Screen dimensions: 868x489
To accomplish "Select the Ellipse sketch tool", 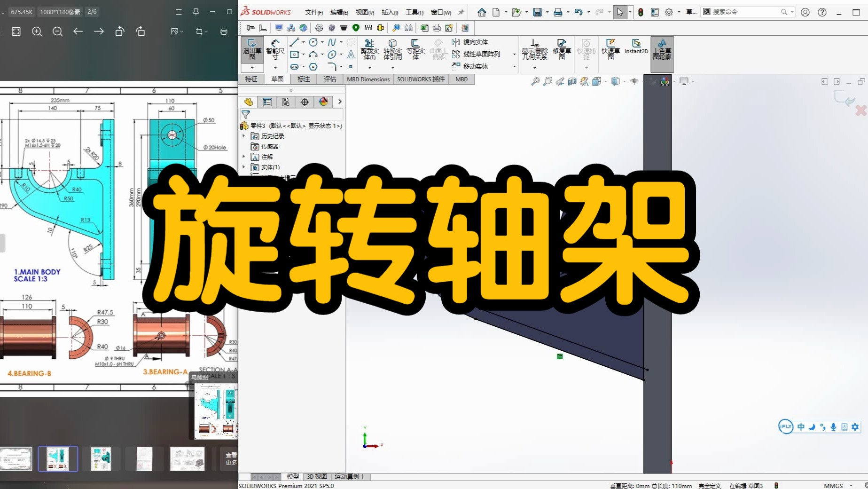I will coord(332,55).
